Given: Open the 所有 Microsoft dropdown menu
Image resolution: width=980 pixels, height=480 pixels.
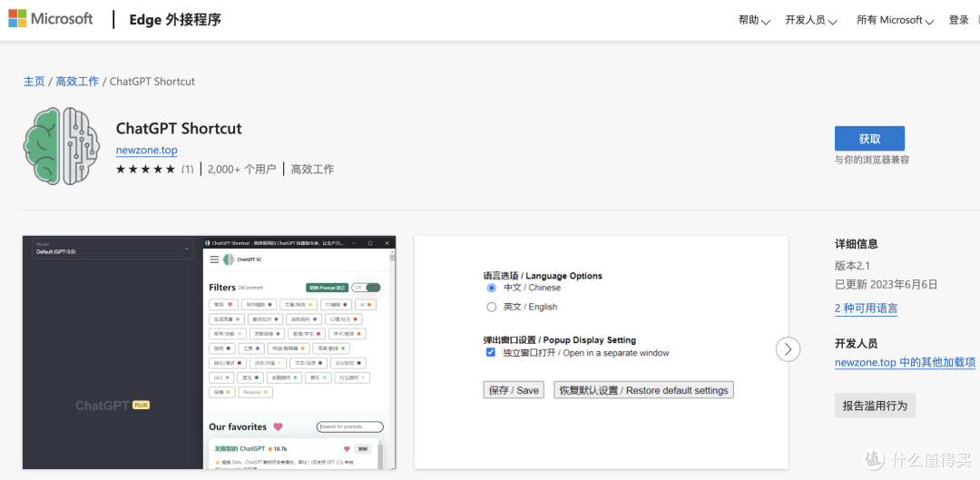Looking at the screenshot, I should click(895, 20).
